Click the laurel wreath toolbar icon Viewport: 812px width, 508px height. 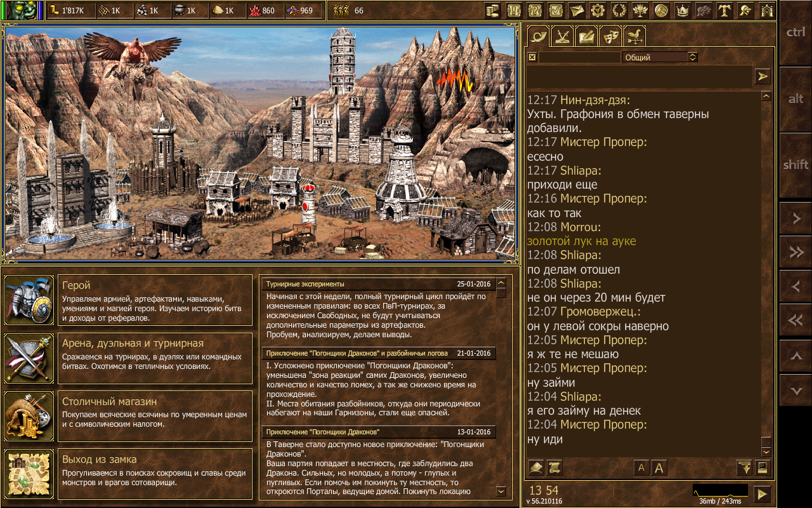pos(618,10)
